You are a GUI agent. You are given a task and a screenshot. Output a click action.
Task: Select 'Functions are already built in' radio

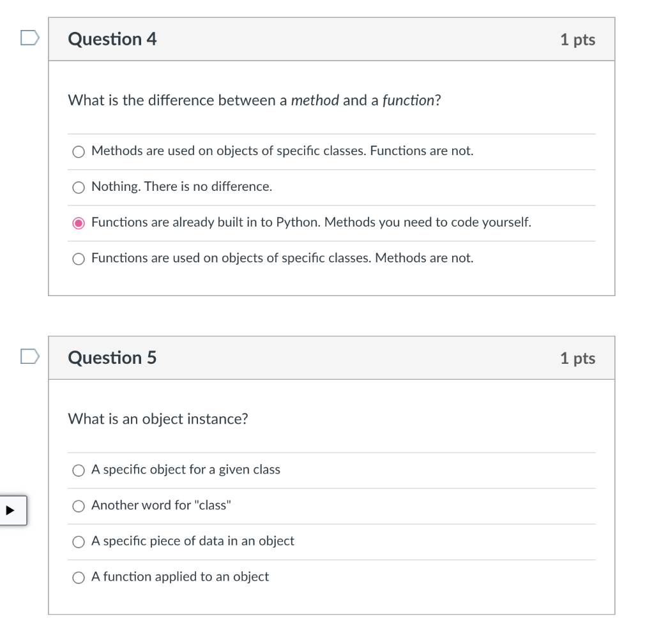79,223
